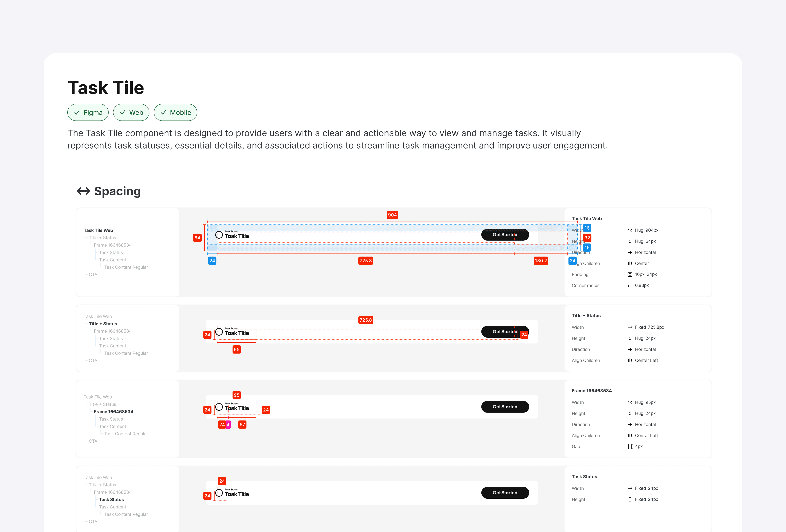Click Get Started in the Task Status row
The image size is (786, 532).
click(505, 493)
